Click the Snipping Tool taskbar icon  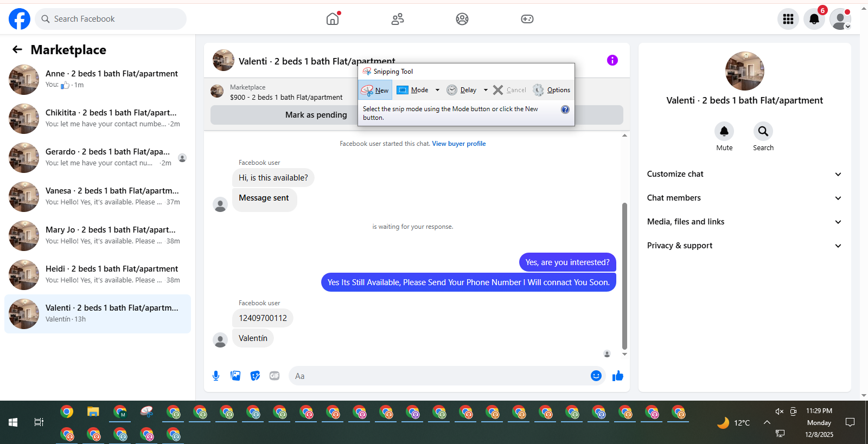[x=146, y=413]
